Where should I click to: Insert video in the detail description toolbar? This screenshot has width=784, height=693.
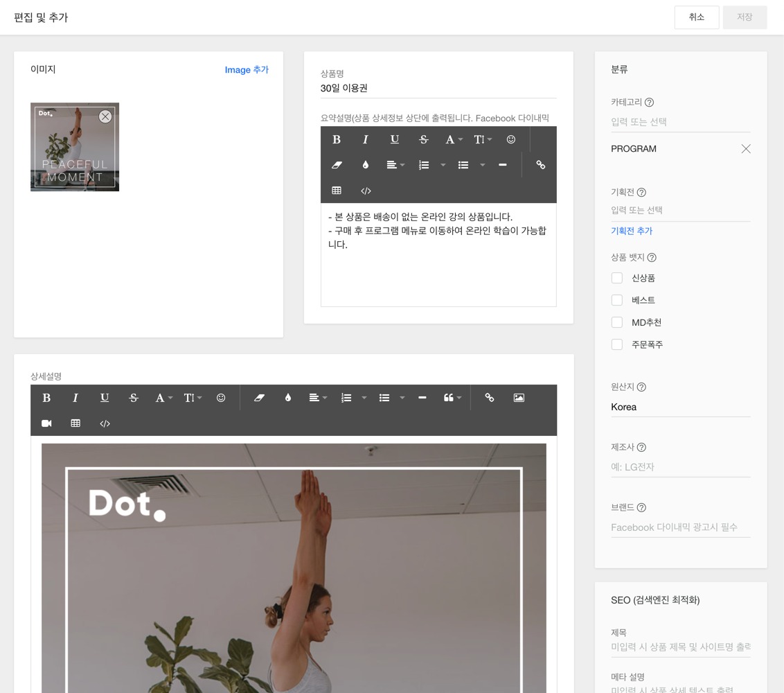(46, 423)
